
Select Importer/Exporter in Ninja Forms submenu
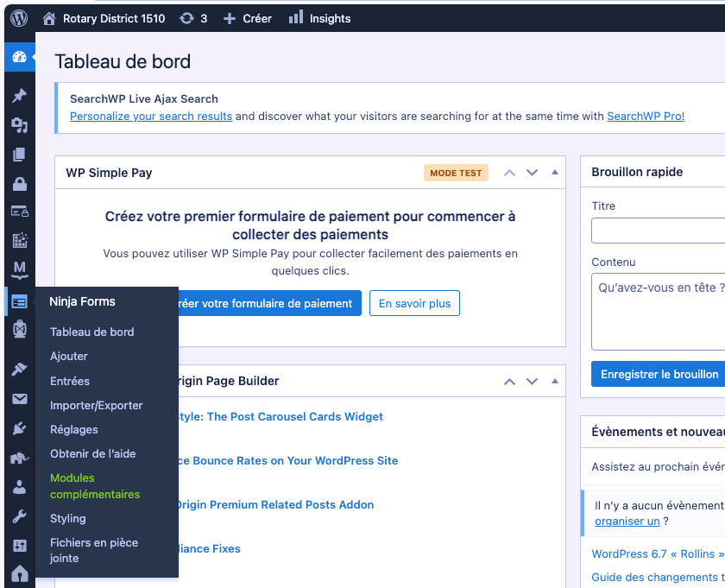96,405
